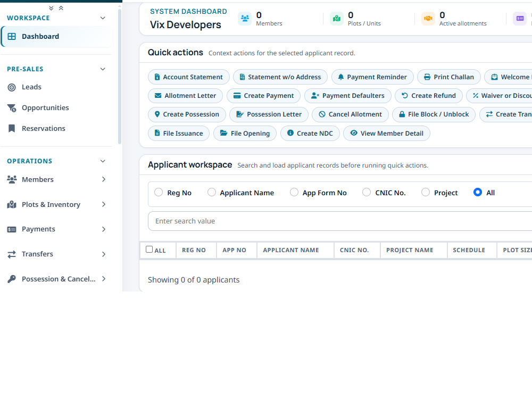Select the Project radio button
Viewport: 532px width, 399px height.
[426, 193]
